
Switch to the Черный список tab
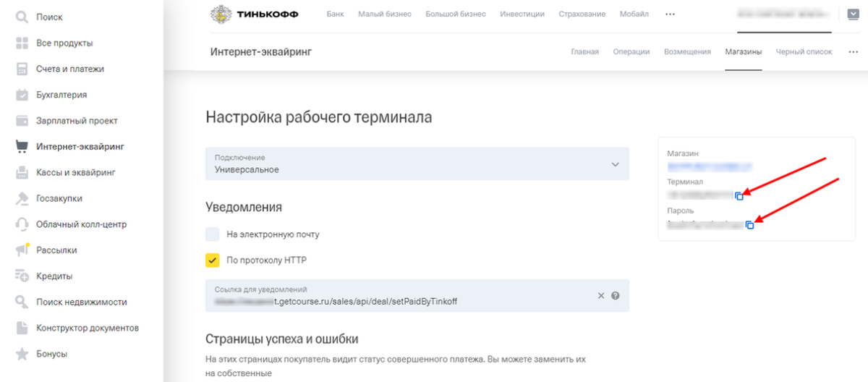[804, 52]
